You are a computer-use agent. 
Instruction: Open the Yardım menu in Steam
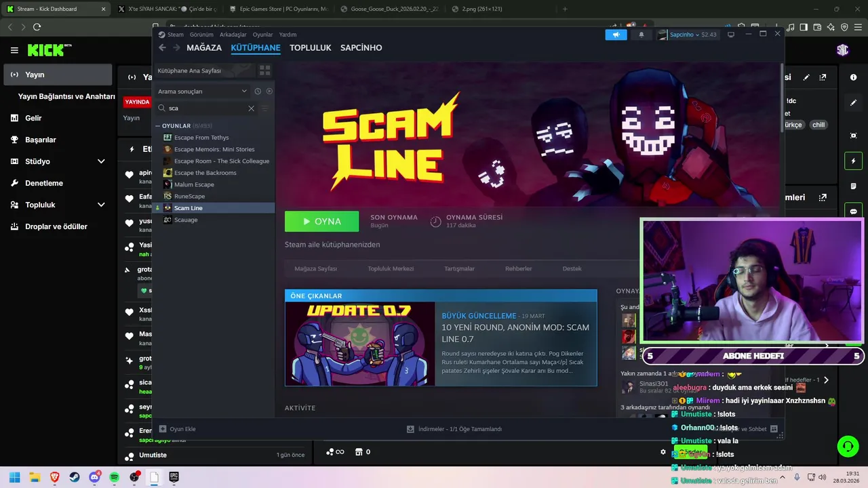click(288, 35)
